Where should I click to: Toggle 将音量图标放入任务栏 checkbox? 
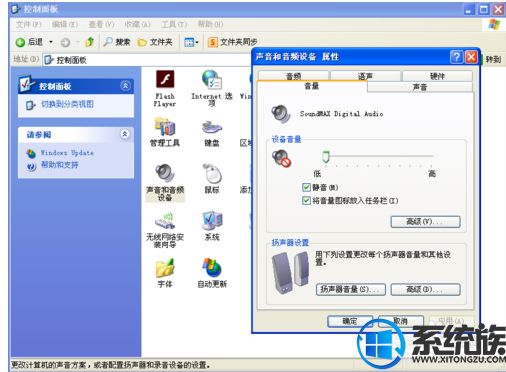(x=306, y=200)
